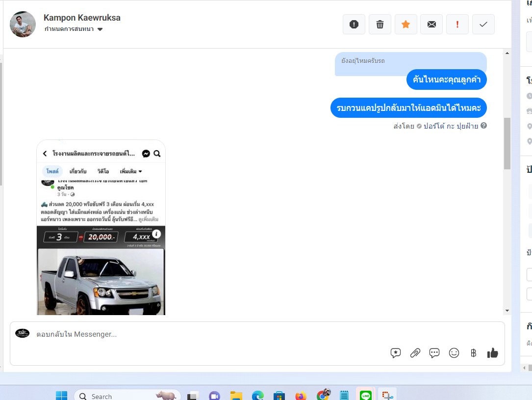Screen dimensions: 532x400
Task: Open the Notepad taskbar icon
Action: (x=344, y=395)
